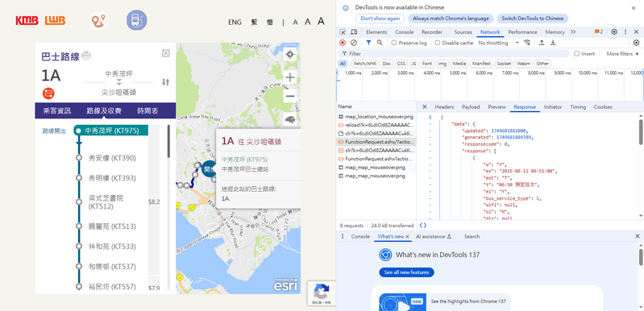Collapse the "data" object in response
This screenshot has width=644, height=311.
click(430, 123)
